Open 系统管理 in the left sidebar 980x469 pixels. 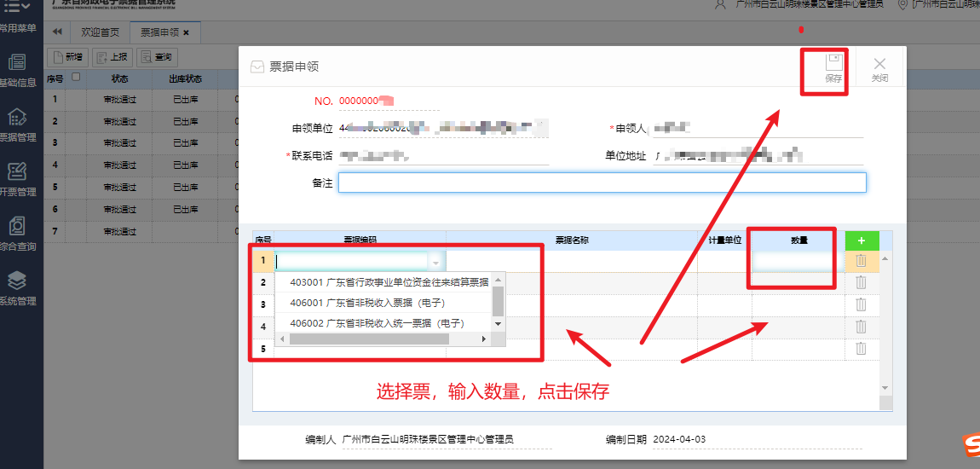point(17,288)
